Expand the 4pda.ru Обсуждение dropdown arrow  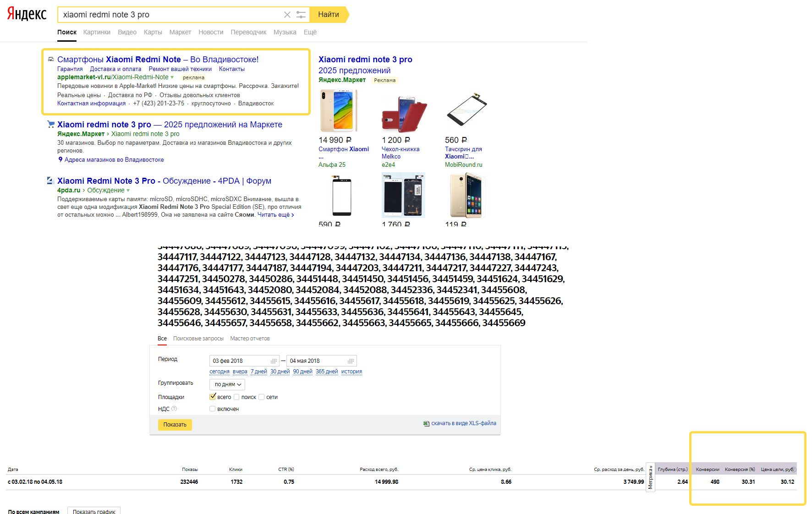128,191
